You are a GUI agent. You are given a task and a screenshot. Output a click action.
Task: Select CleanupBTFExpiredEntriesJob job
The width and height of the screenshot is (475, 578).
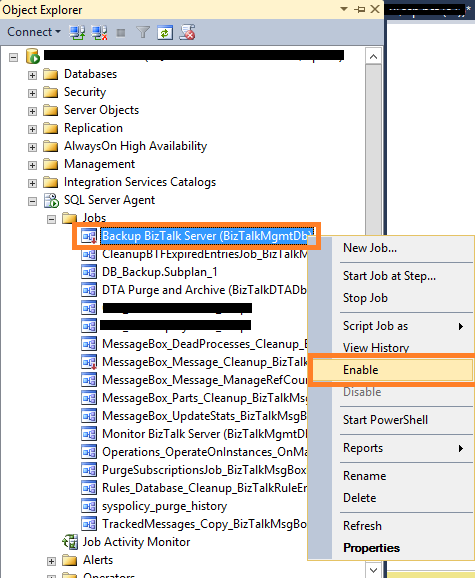click(x=205, y=254)
